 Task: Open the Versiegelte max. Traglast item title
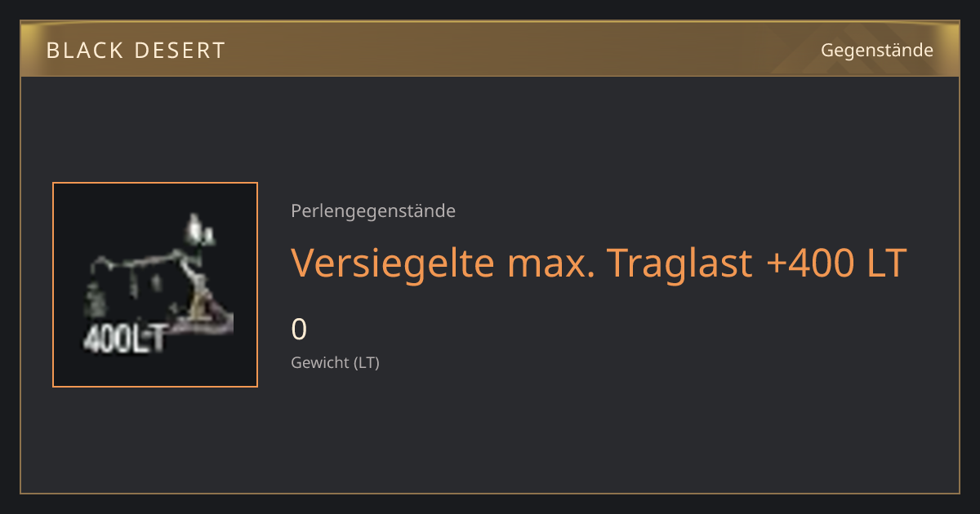tap(599, 264)
